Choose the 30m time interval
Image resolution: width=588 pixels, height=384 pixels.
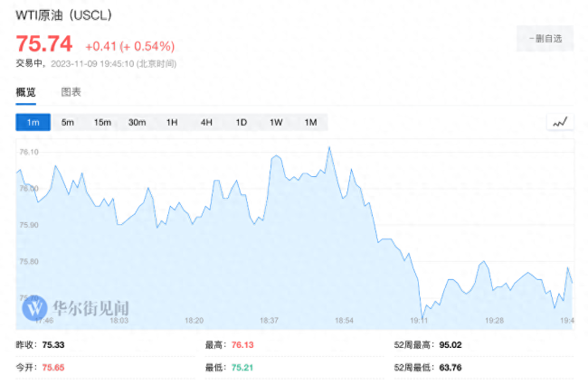(138, 122)
